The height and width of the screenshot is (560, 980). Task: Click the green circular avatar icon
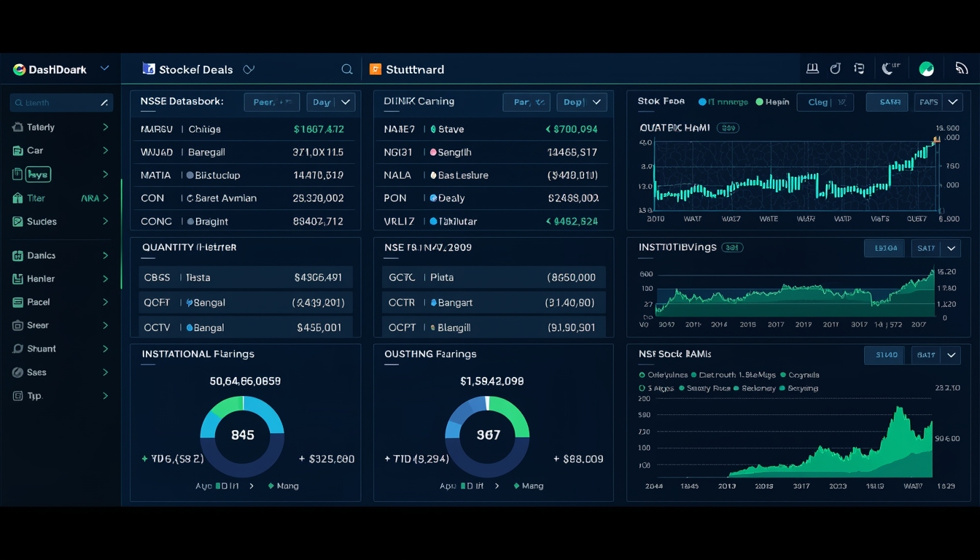(927, 69)
